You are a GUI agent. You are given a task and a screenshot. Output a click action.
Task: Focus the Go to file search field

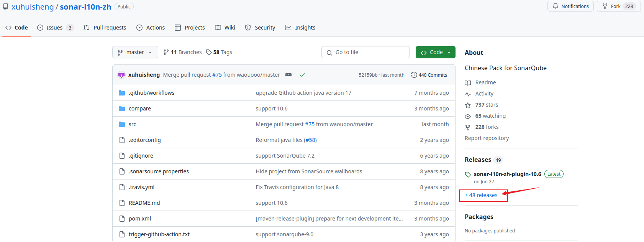pyautogui.click(x=365, y=52)
